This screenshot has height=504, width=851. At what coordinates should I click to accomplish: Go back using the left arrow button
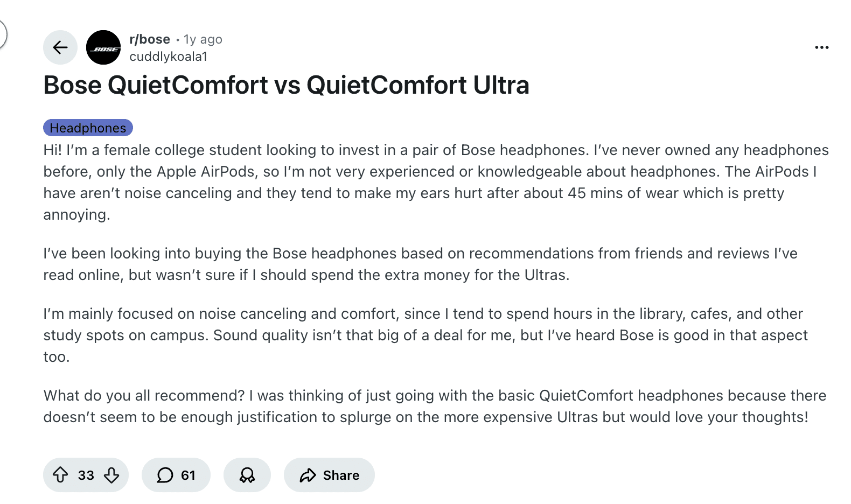60,47
